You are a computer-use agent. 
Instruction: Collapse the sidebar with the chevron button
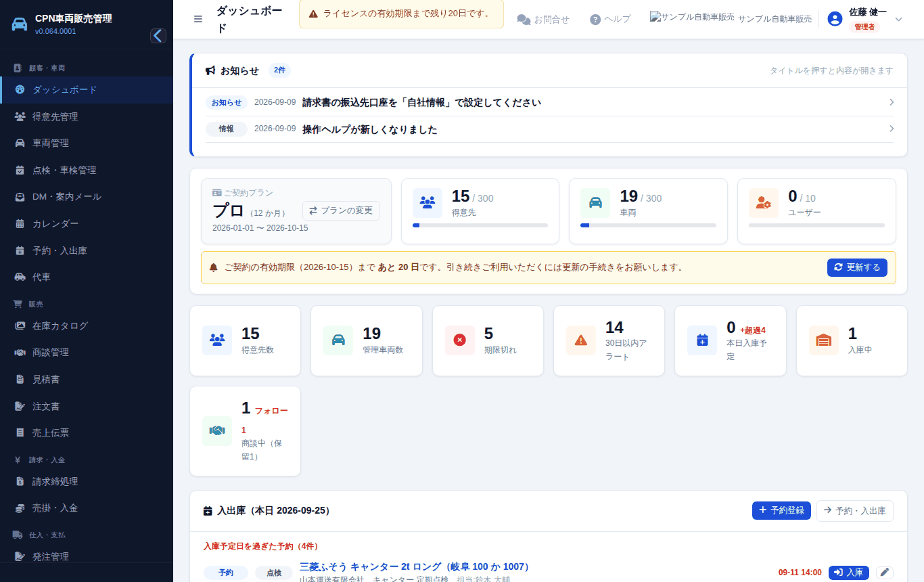(x=158, y=36)
